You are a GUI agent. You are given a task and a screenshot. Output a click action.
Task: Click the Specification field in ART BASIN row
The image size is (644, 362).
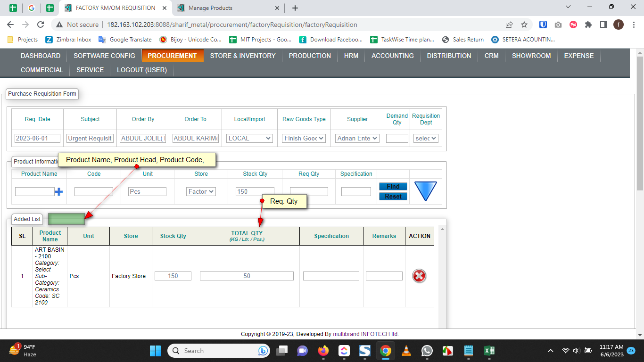(x=331, y=276)
